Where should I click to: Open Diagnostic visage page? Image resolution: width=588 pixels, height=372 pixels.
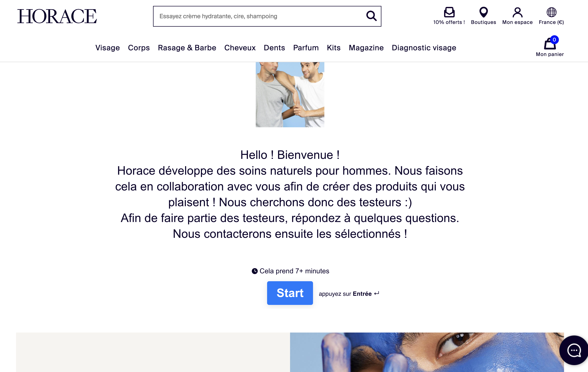[x=424, y=48]
